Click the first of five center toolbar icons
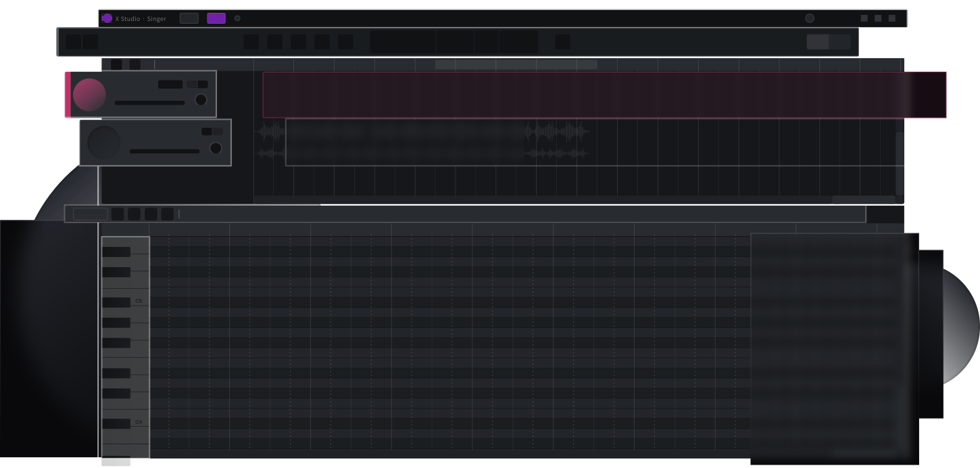The height and width of the screenshot is (468, 980). (251, 42)
